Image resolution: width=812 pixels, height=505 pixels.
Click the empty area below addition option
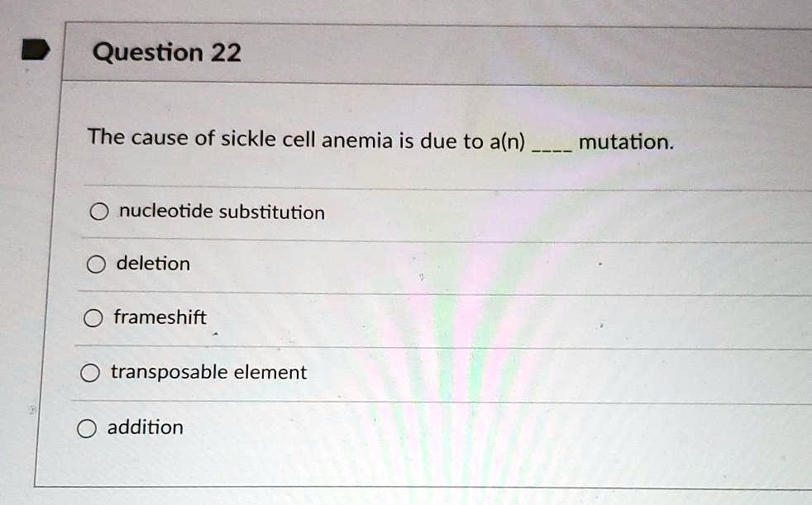[413, 467]
